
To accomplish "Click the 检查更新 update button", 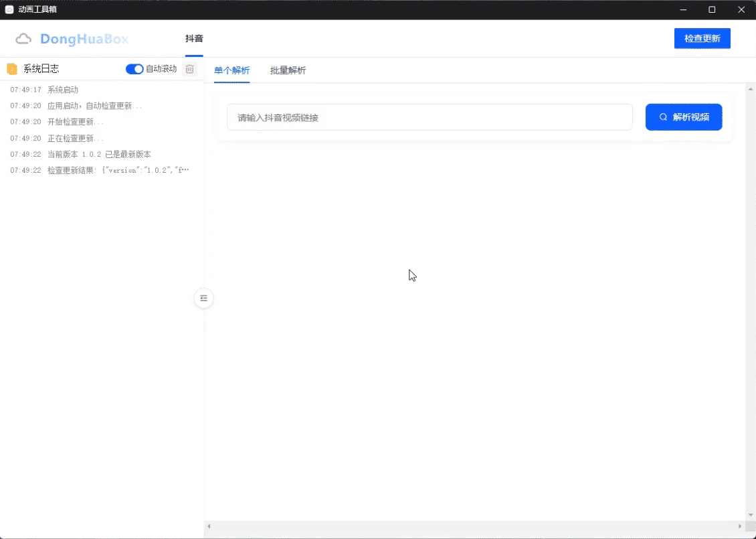I will tap(702, 38).
